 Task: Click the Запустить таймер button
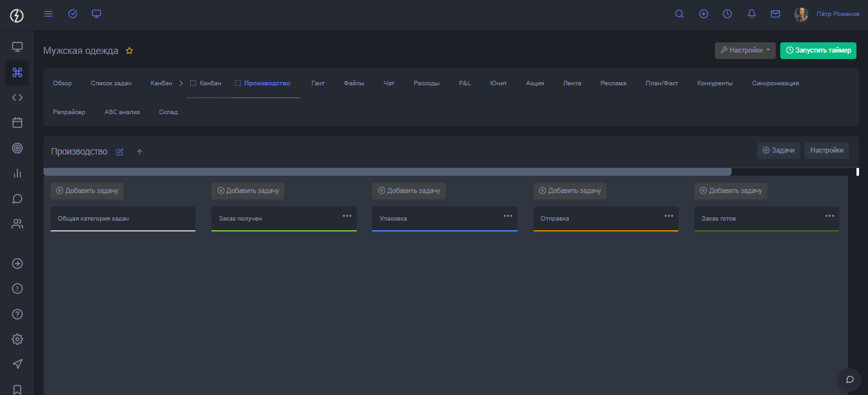[x=818, y=51]
